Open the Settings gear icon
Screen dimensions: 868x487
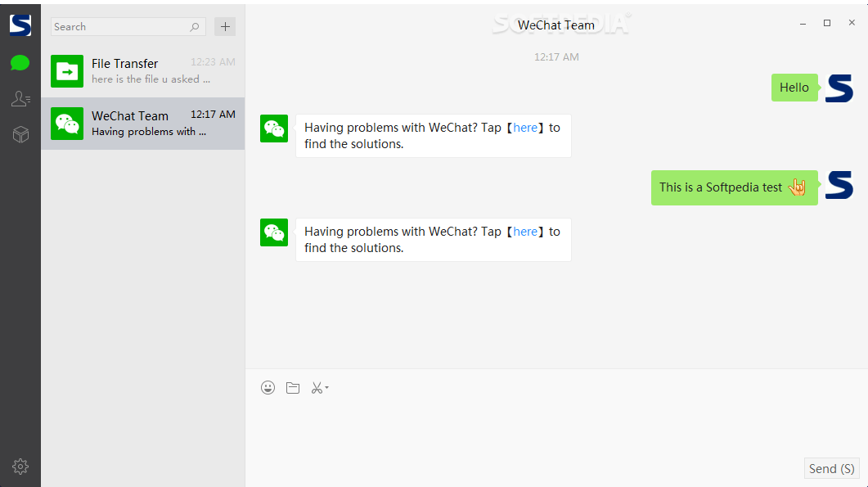coord(20,467)
